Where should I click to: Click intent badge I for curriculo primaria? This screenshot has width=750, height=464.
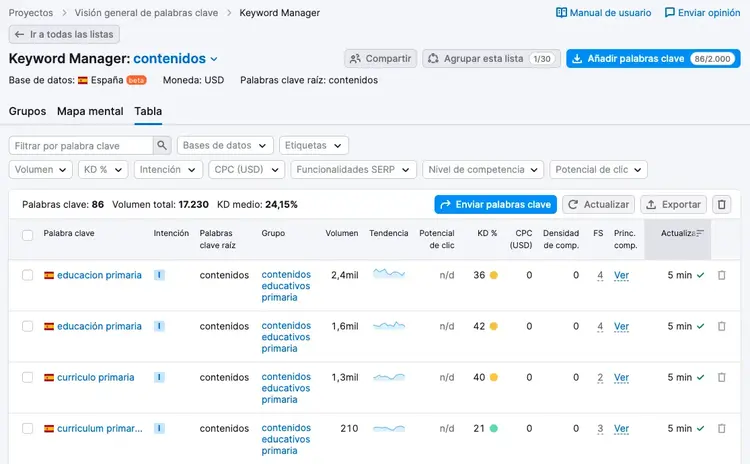[x=159, y=377]
